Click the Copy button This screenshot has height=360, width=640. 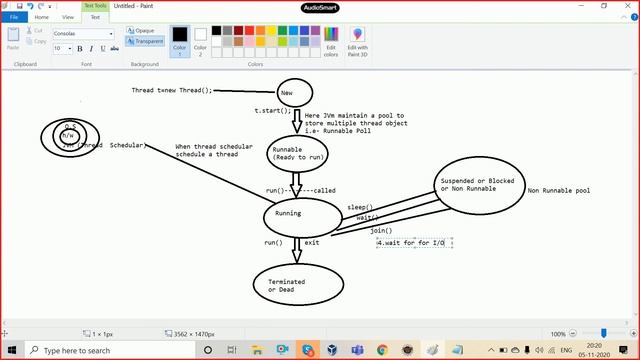pyautogui.click(x=36, y=41)
